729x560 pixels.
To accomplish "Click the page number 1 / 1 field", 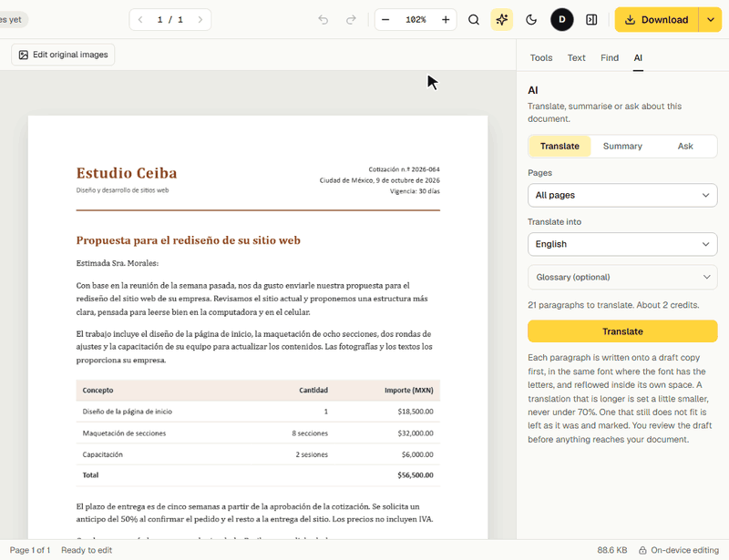I will [170, 19].
